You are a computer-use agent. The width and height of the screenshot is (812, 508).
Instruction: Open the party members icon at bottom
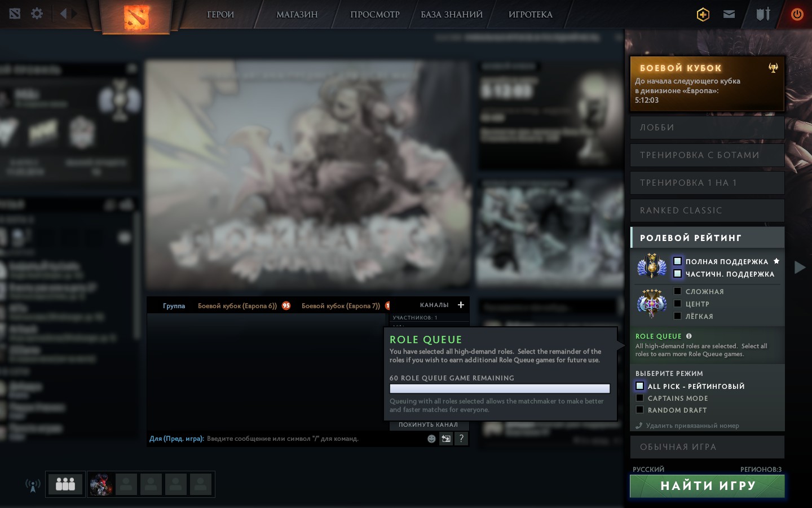coord(65,484)
